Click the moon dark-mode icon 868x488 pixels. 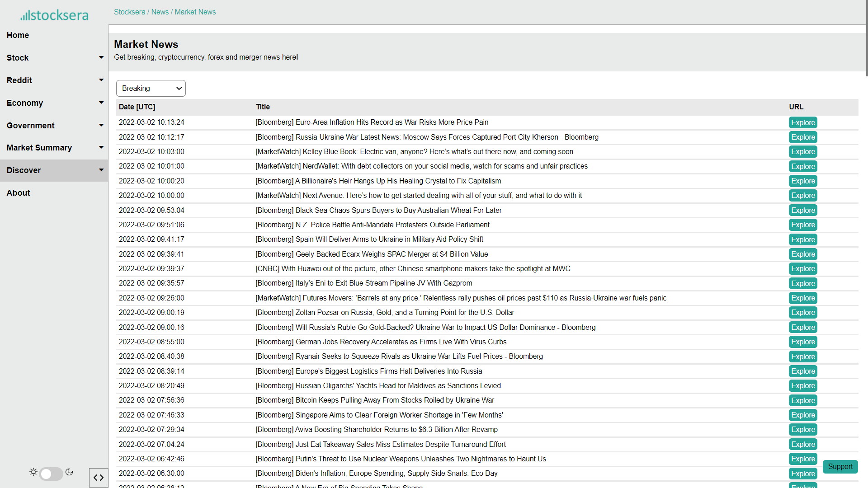69,472
